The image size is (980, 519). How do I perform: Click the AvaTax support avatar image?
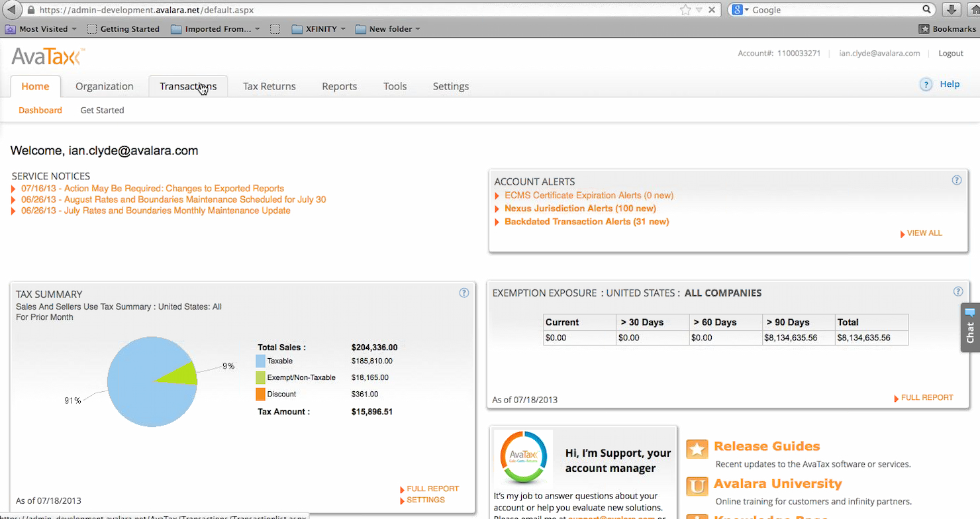[x=524, y=459]
